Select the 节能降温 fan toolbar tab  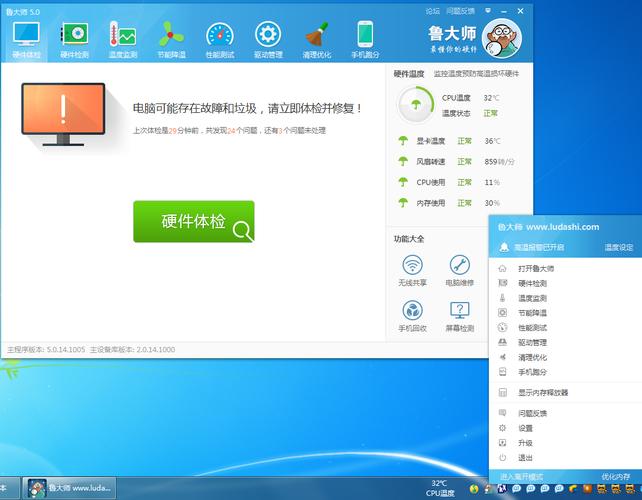click(x=172, y=40)
